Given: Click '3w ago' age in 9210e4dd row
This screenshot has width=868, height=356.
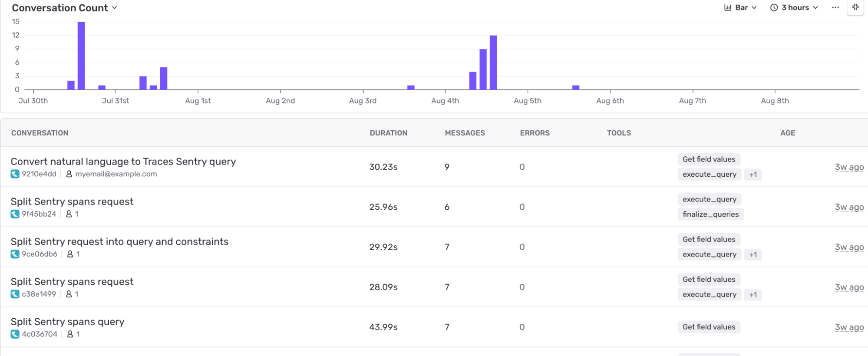Looking at the screenshot, I should [849, 167].
